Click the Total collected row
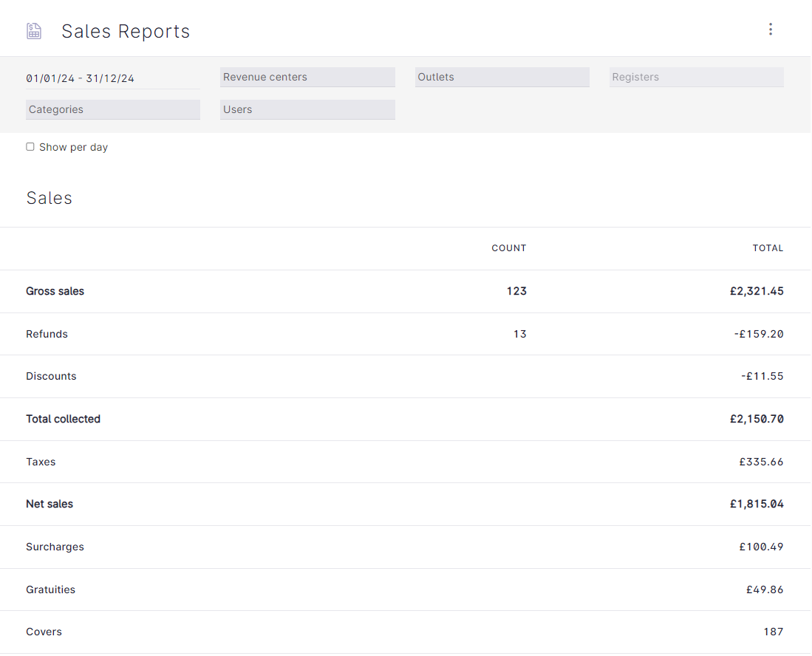 click(406, 419)
